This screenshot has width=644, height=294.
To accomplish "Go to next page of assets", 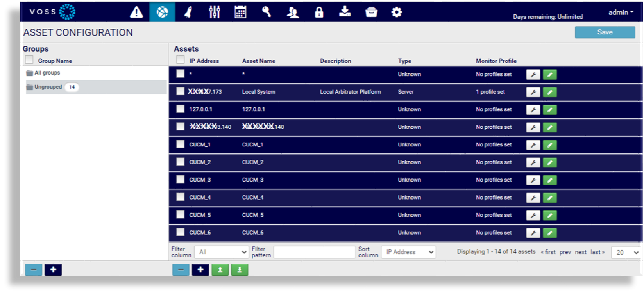I will pyautogui.click(x=581, y=252).
